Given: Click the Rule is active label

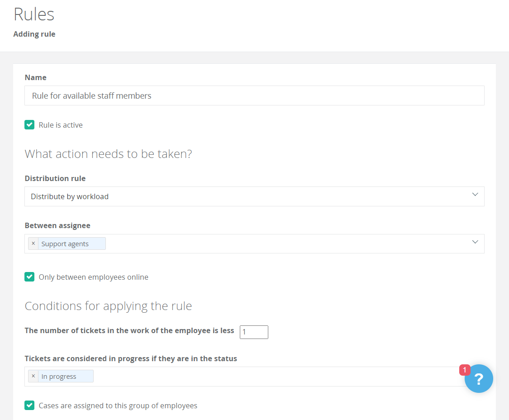Looking at the screenshot, I should (61, 125).
